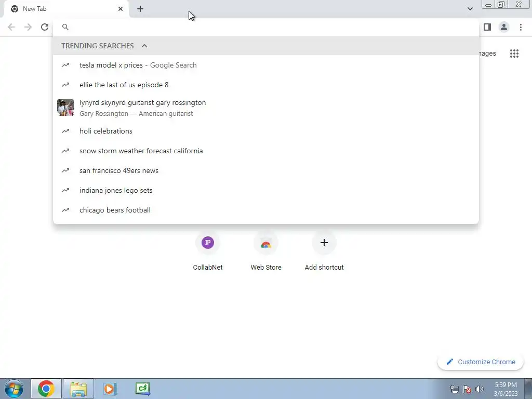Screen dimensions: 532x399
Task: Close the New Tab tab
Action: 121,9
